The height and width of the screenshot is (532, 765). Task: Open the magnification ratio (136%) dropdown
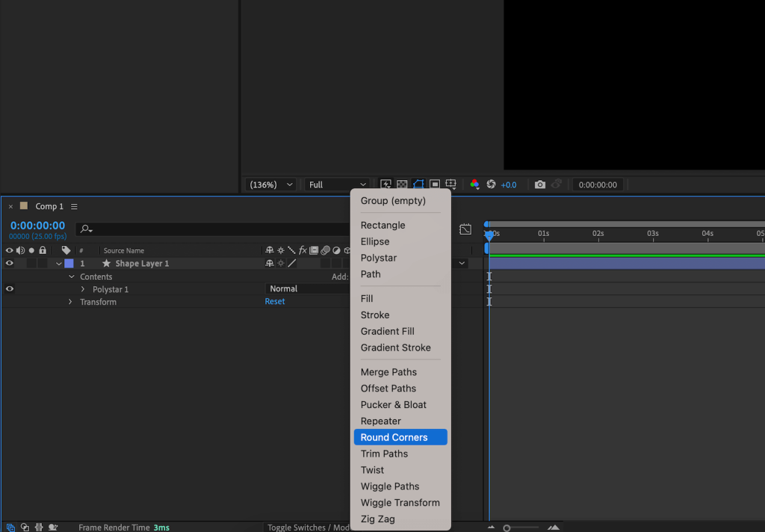tap(270, 185)
